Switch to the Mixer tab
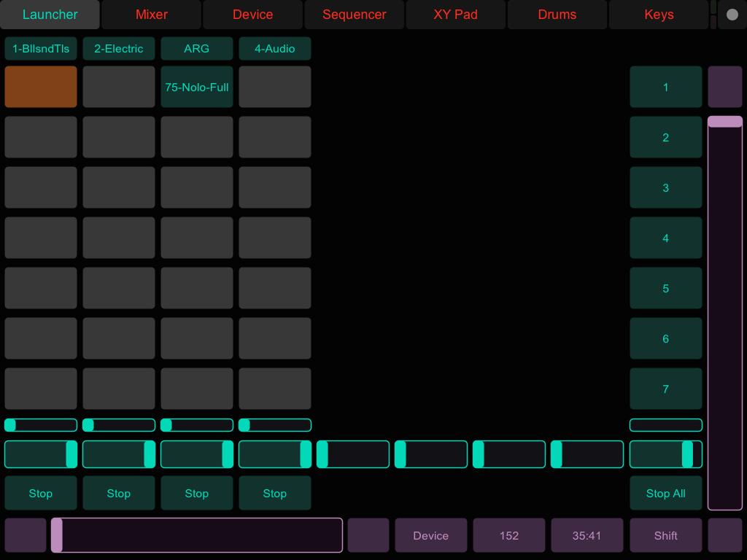This screenshot has width=747, height=560. coord(152,15)
